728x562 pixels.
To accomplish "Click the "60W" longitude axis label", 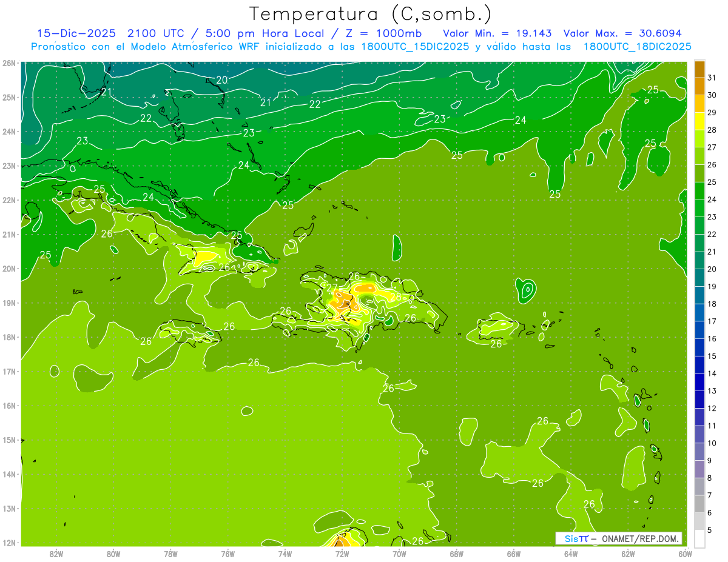I will click(x=685, y=554).
